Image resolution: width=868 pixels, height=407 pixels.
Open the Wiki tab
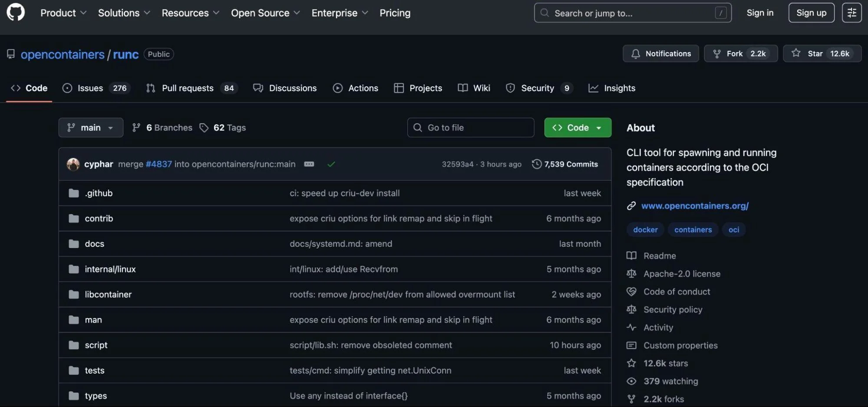(474, 88)
